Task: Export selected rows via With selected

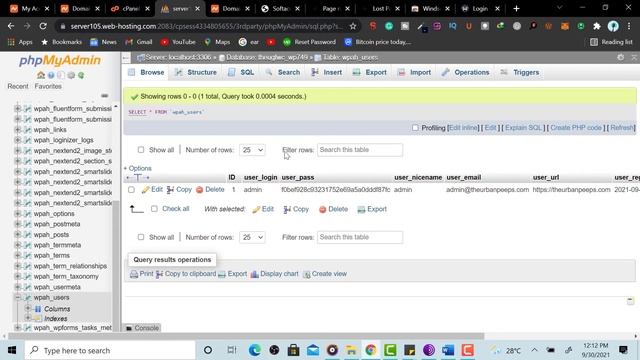Action: [372, 209]
